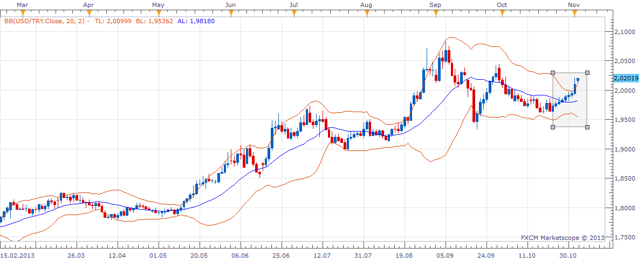Click the Nov month triangle marker
This screenshot has height=262, width=644.
tap(574, 13)
